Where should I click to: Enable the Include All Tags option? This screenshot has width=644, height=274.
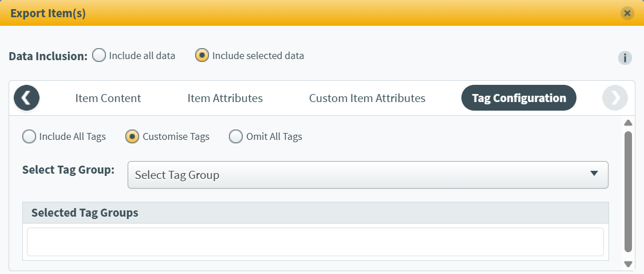pyautogui.click(x=29, y=136)
